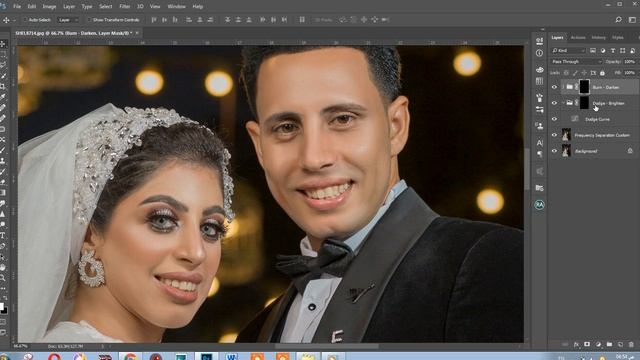Click the circular RA plugin icon
640x360 pixels.
pyautogui.click(x=540, y=205)
